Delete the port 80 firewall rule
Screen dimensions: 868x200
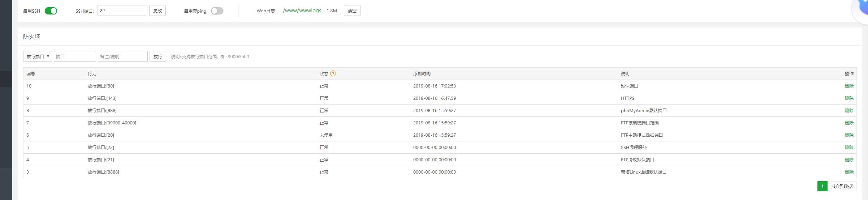click(x=849, y=86)
